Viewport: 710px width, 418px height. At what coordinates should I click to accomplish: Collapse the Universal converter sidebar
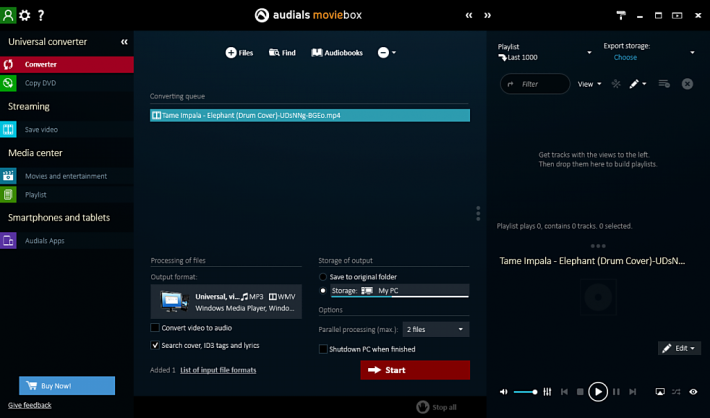point(124,42)
